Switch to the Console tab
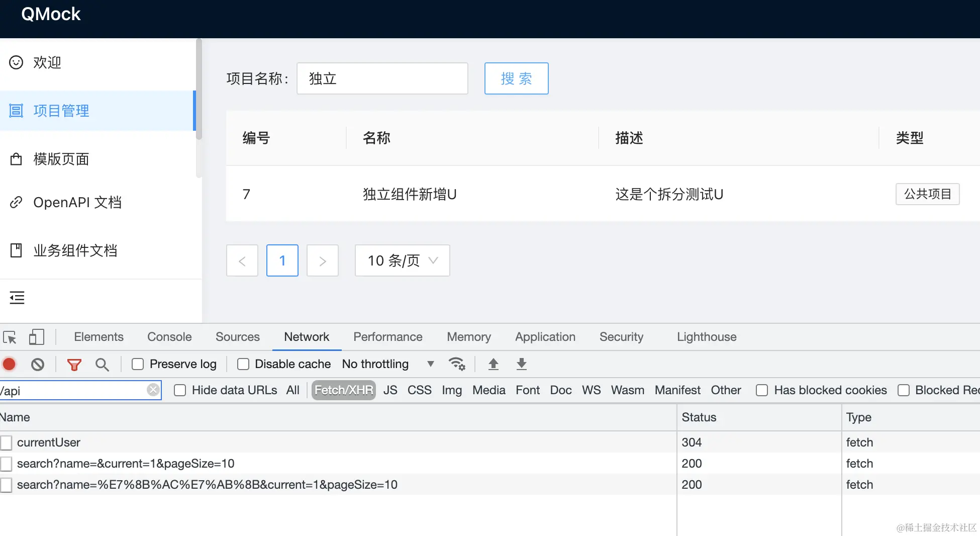 169,337
